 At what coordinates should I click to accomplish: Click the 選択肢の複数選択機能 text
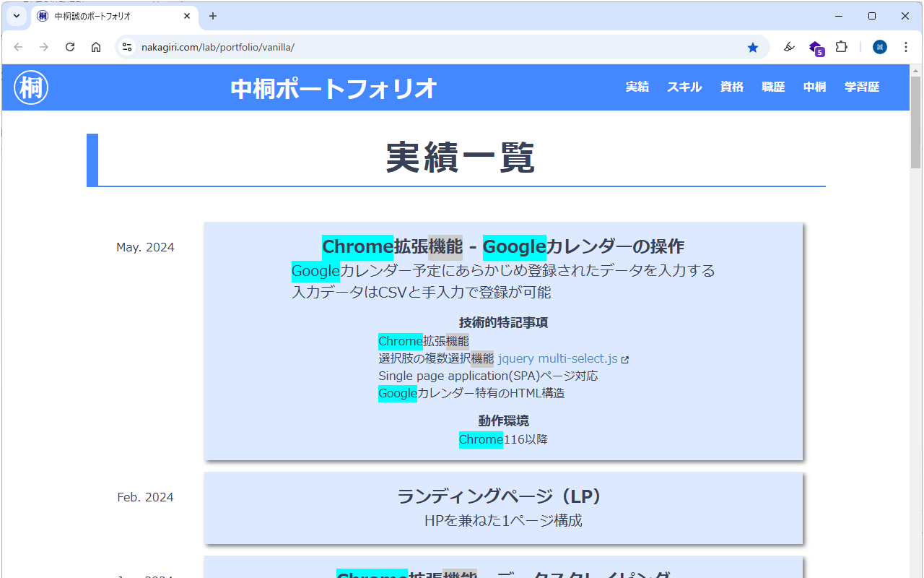436,358
